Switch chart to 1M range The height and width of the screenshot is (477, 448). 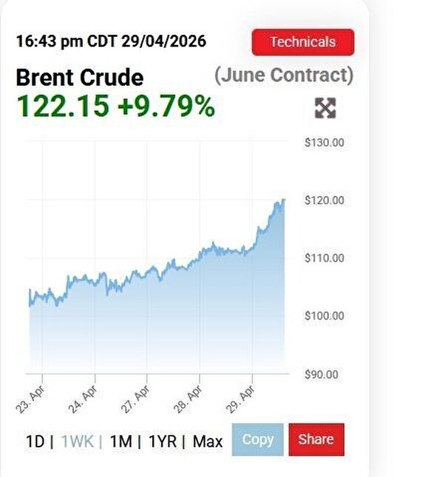pyautogui.click(x=121, y=442)
